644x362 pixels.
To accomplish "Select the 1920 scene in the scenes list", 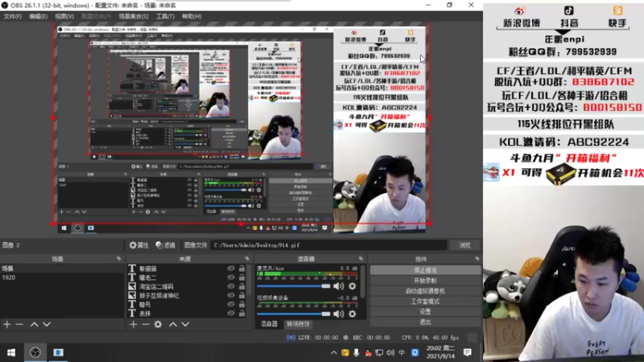I will tap(62, 278).
